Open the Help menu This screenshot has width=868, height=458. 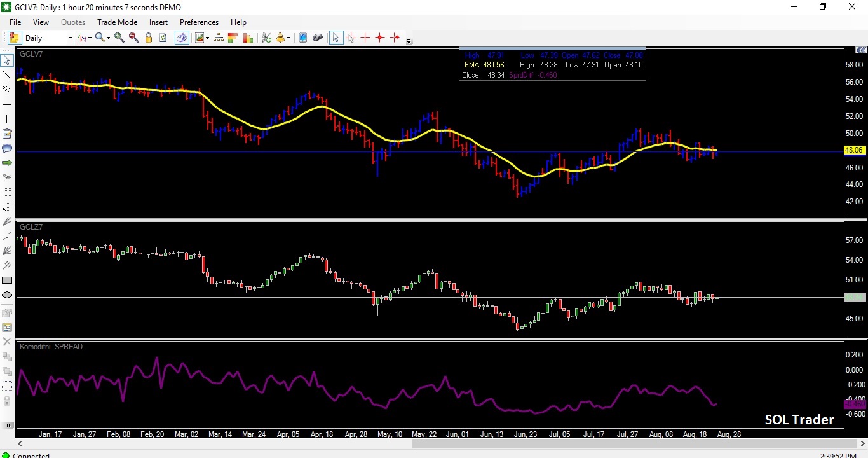click(x=238, y=22)
